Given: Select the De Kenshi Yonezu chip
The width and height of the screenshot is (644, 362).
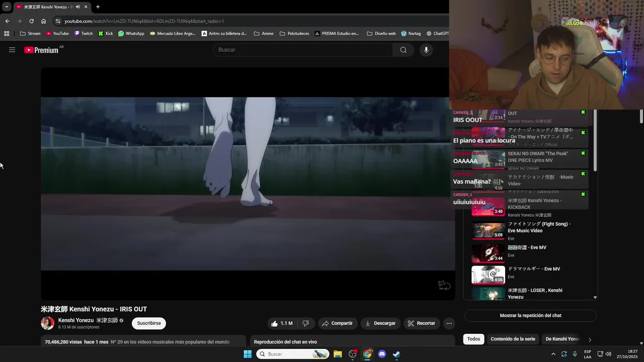Looking at the screenshot, I should [x=562, y=339].
